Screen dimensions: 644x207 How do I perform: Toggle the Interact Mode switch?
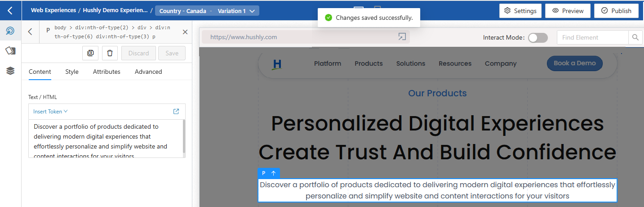point(537,38)
